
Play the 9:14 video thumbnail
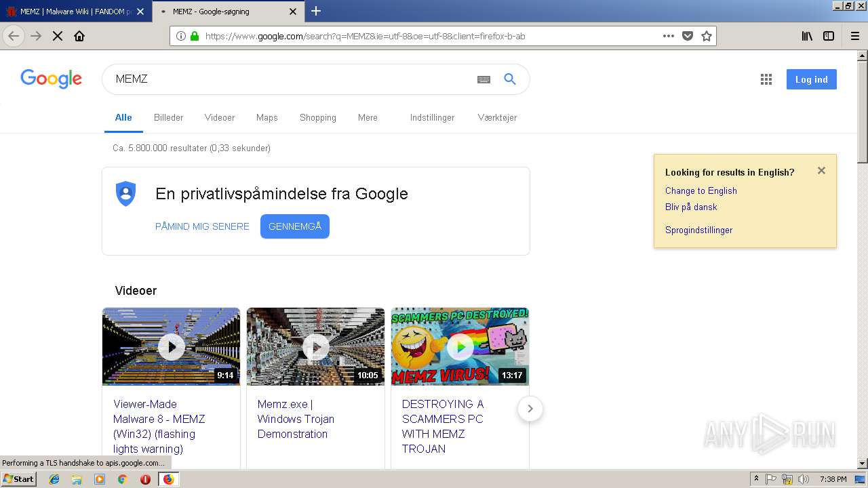pos(171,346)
